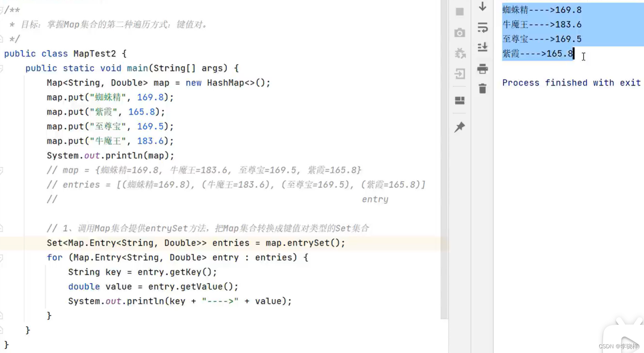Click the Javadoc line '目标：掌握Map集合'
Viewport: 644px width, 353px height.
point(114,24)
